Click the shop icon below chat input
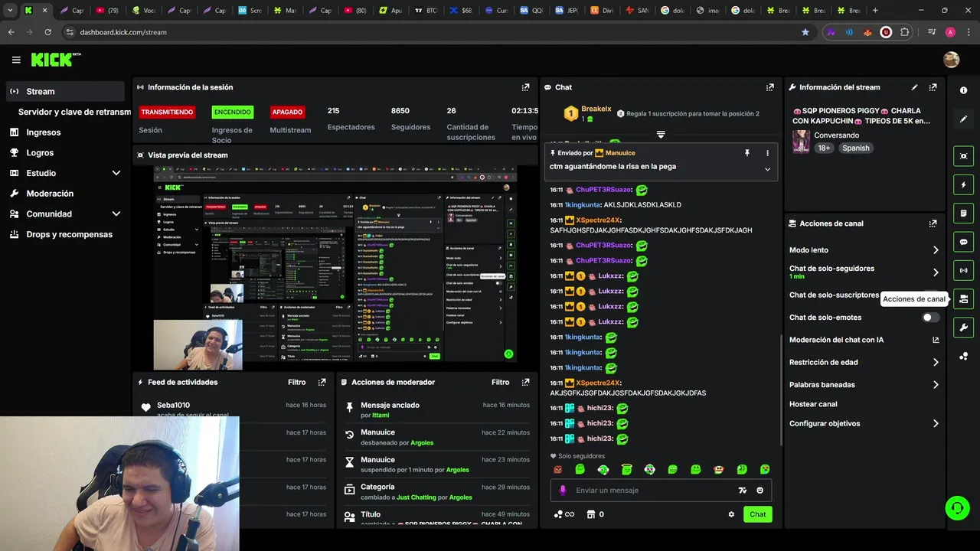This screenshot has height=551, width=980. tap(590, 514)
